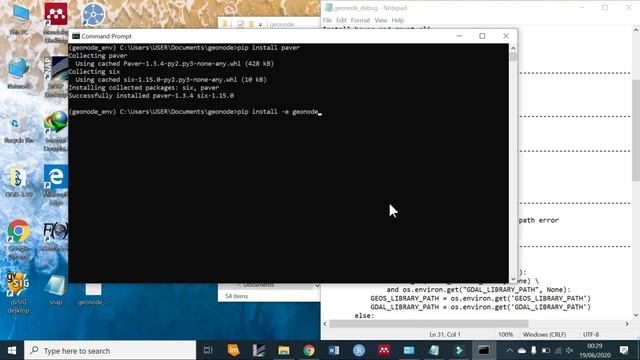This screenshot has width=640, height=360.
Task: Open the OneDrive cloud tray icon
Action: coord(522,350)
